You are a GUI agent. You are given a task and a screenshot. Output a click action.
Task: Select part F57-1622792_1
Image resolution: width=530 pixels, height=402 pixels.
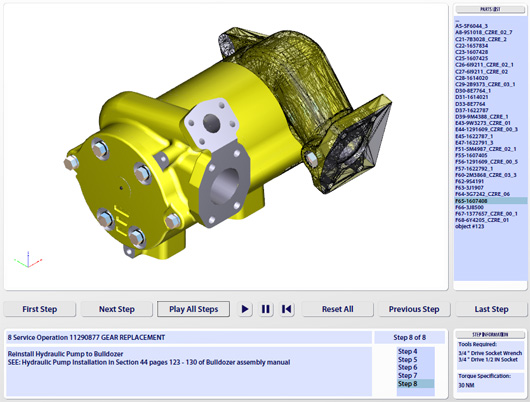(474, 169)
